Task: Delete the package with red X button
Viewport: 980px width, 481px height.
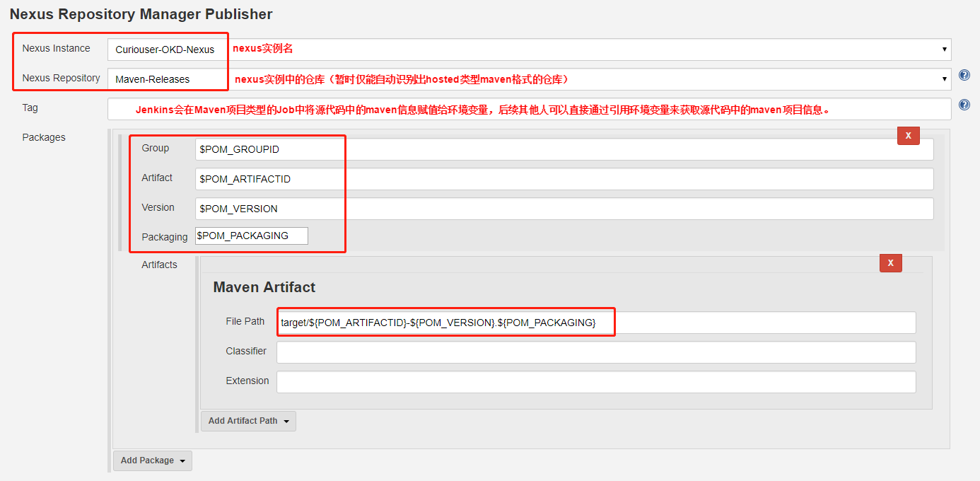Action: coord(908,135)
